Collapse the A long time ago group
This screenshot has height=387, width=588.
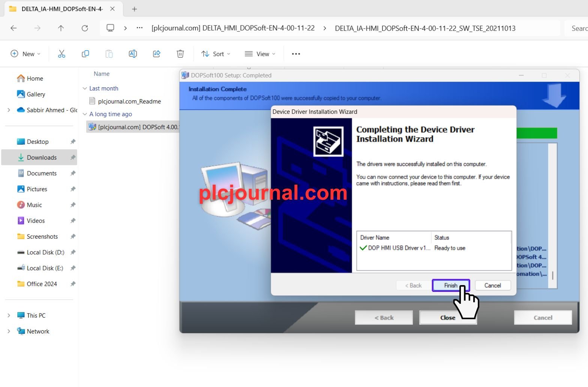pos(85,114)
